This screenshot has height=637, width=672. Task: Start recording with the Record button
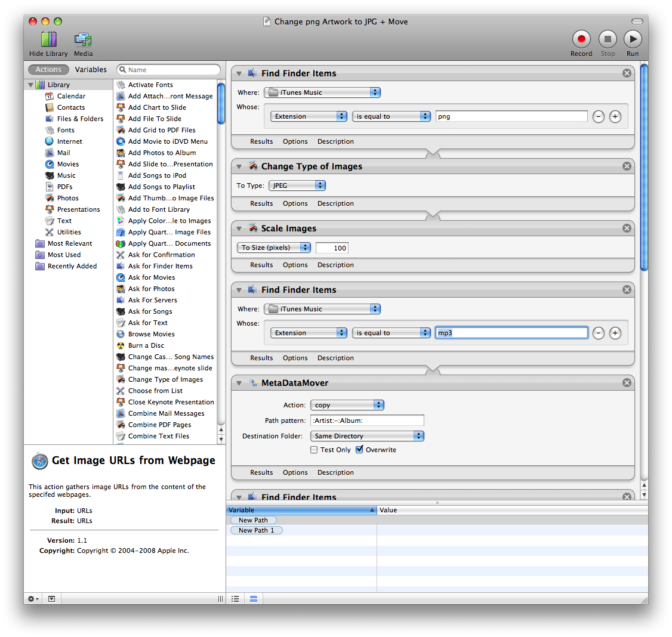(x=581, y=39)
